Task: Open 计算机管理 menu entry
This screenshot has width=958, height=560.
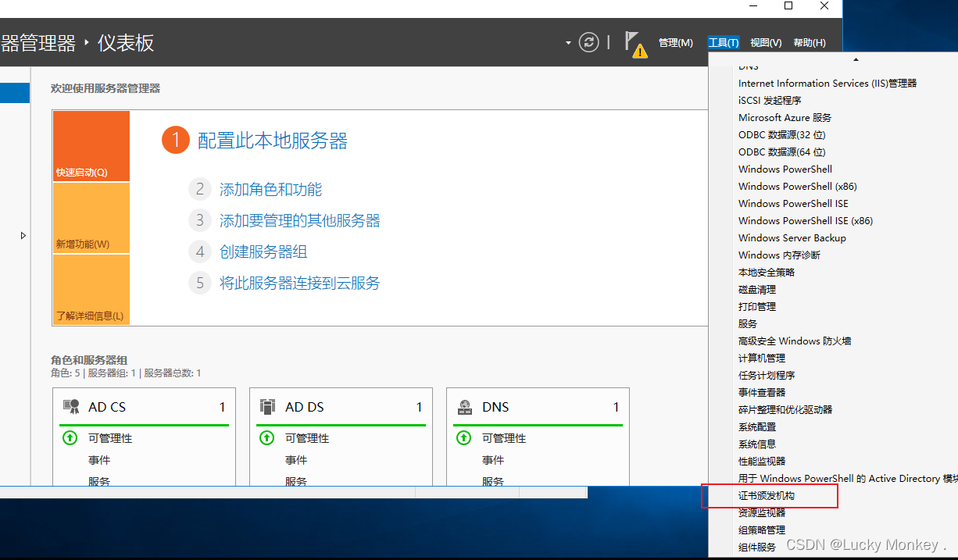Action: click(x=762, y=358)
